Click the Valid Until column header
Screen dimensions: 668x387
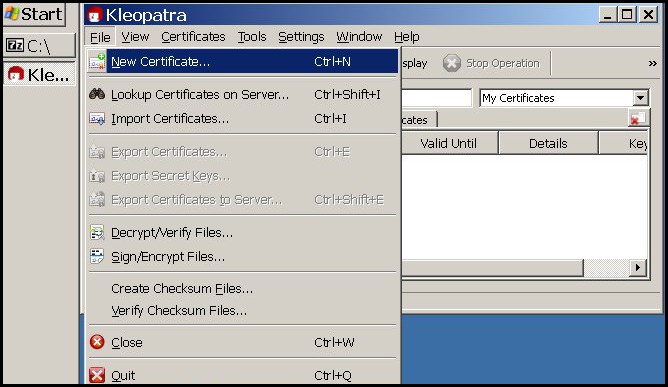tap(449, 143)
